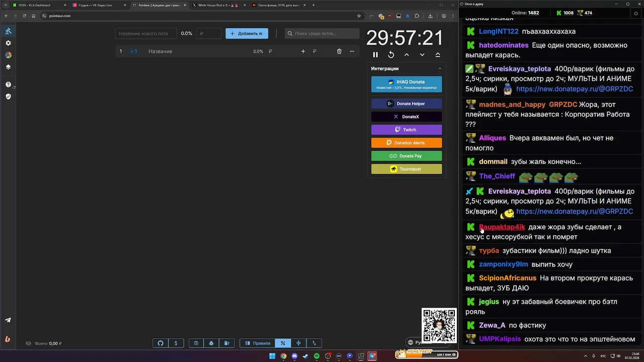Reload the pointauc.com page

(x=24, y=16)
